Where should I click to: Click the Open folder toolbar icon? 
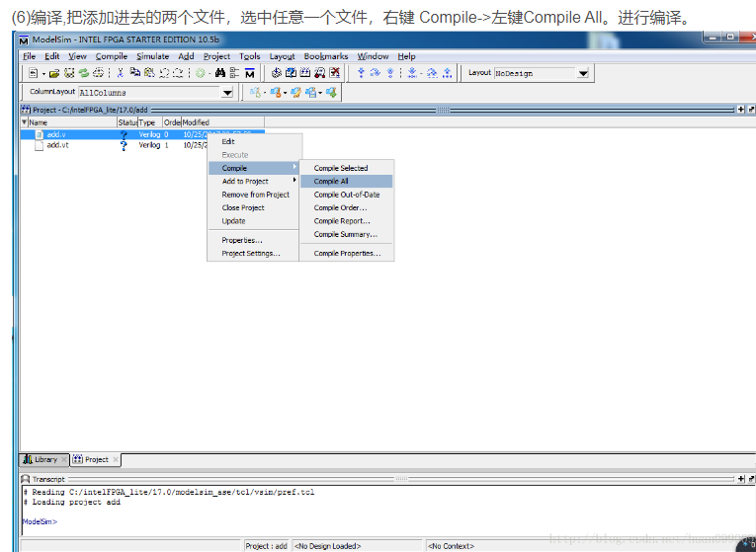pyautogui.click(x=54, y=73)
